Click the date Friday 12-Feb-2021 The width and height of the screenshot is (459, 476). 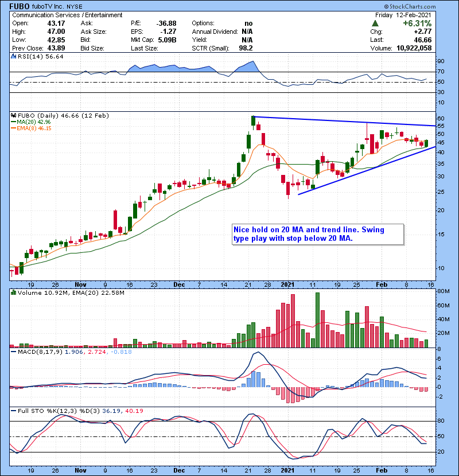[x=403, y=15]
